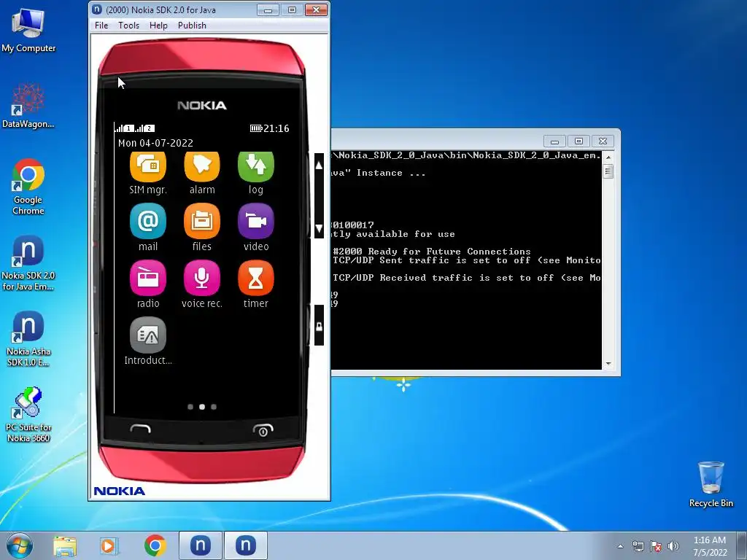Screen dimensions: 747x560
Task: Open the Publish menu
Action: [x=192, y=26]
